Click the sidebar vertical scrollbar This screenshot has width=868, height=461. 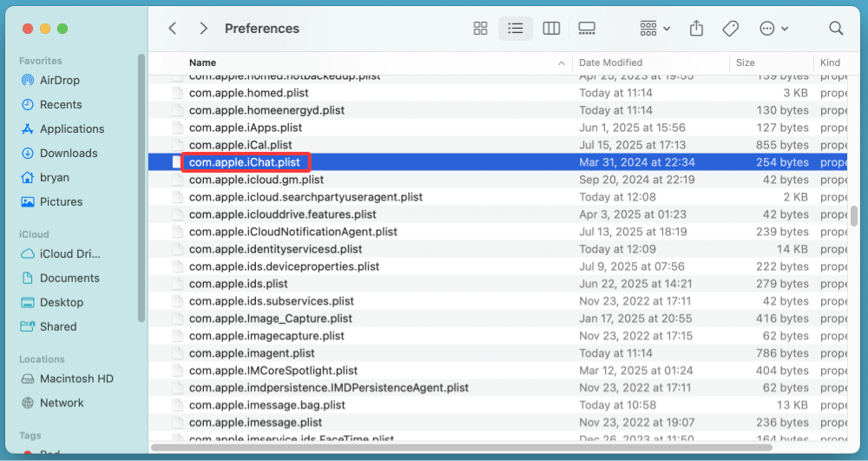tap(141, 188)
